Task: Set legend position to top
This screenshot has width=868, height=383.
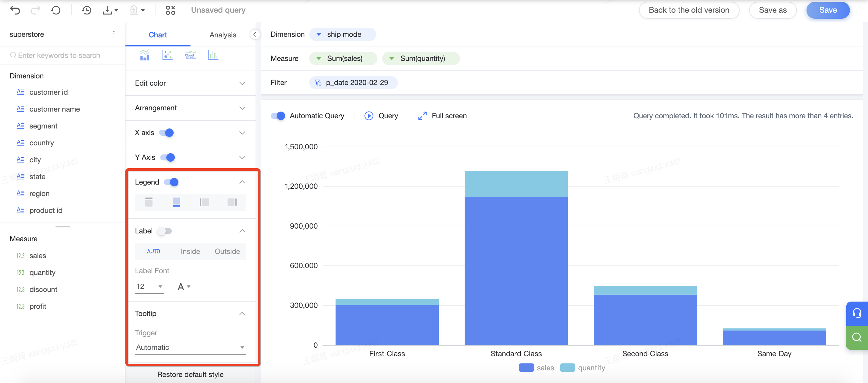Action: (149, 202)
